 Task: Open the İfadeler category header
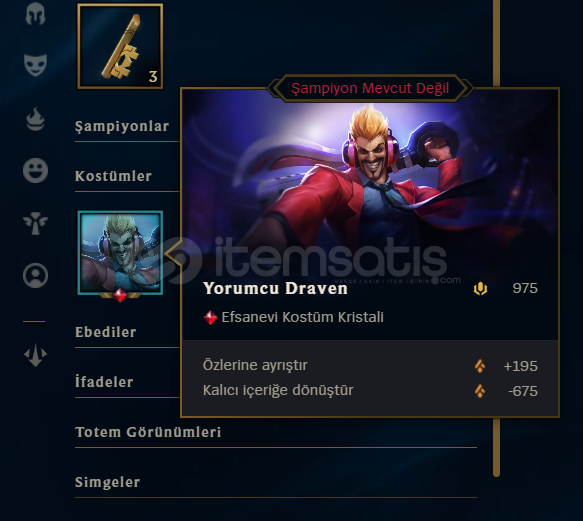(104, 382)
